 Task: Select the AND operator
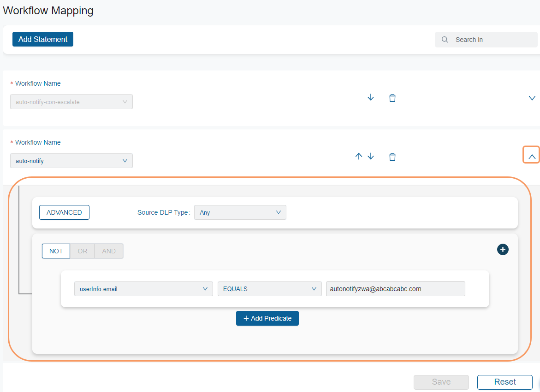coord(109,251)
